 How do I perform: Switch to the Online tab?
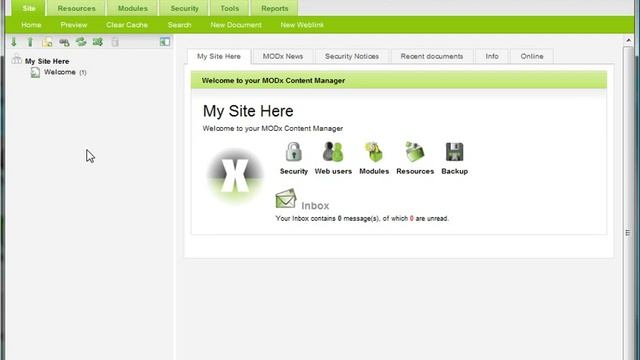pyautogui.click(x=532, y=56)
